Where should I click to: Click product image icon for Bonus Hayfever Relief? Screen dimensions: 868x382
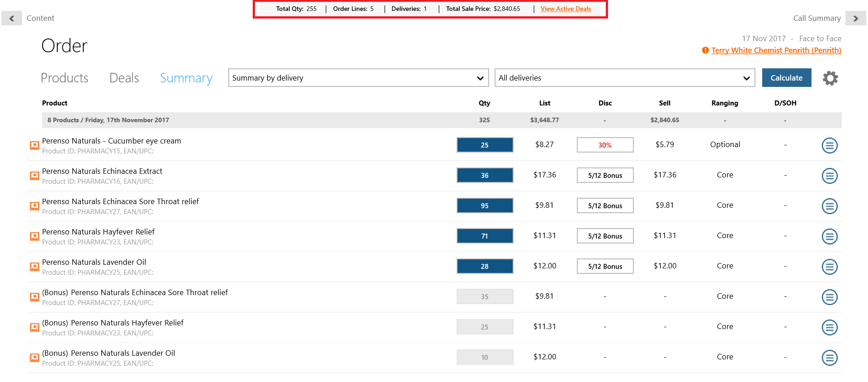[34, 327]
